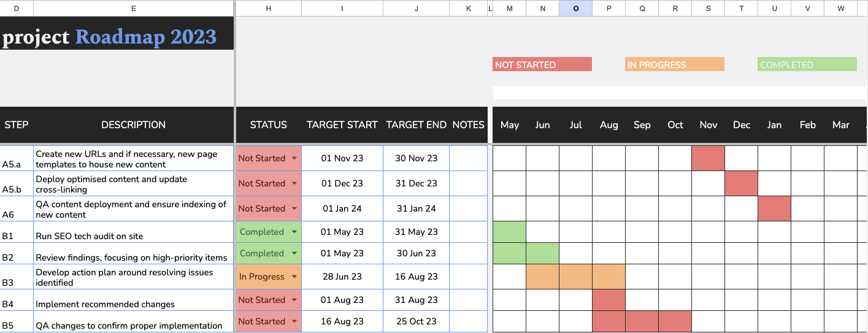Select the TARGET START header cell

pyautogui.click(x=342, y=124)
